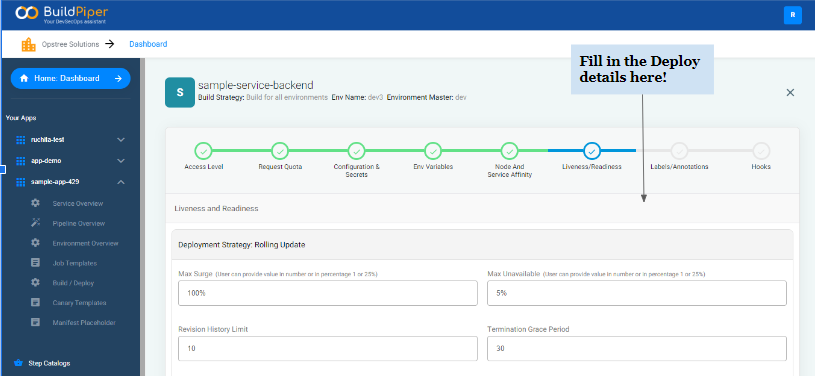Click the grid icon beside ruchita-test
This screenshot has height=376, width=815.
(20, 140)
